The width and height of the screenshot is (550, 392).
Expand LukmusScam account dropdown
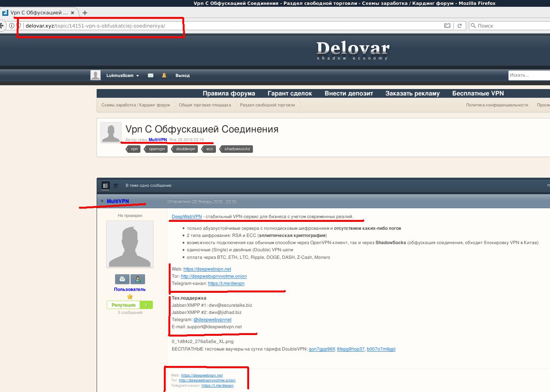tap(123, 75)
